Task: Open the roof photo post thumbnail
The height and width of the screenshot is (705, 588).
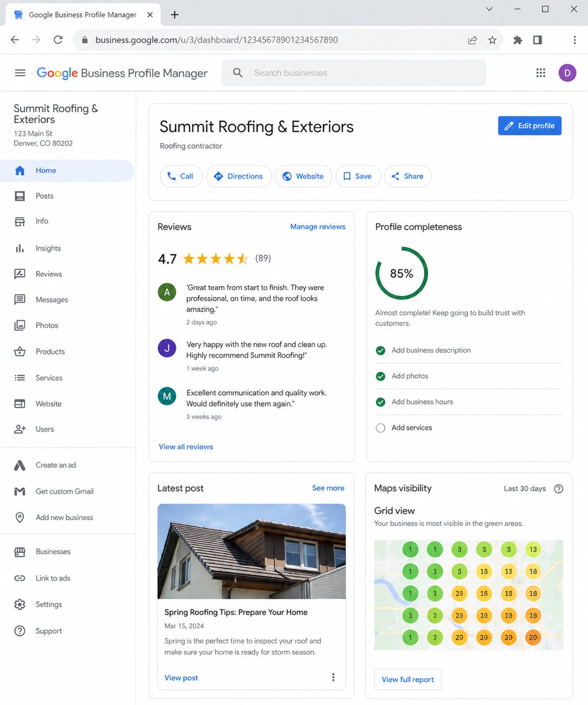Action: pyautogui.click(x=252, y=551)
